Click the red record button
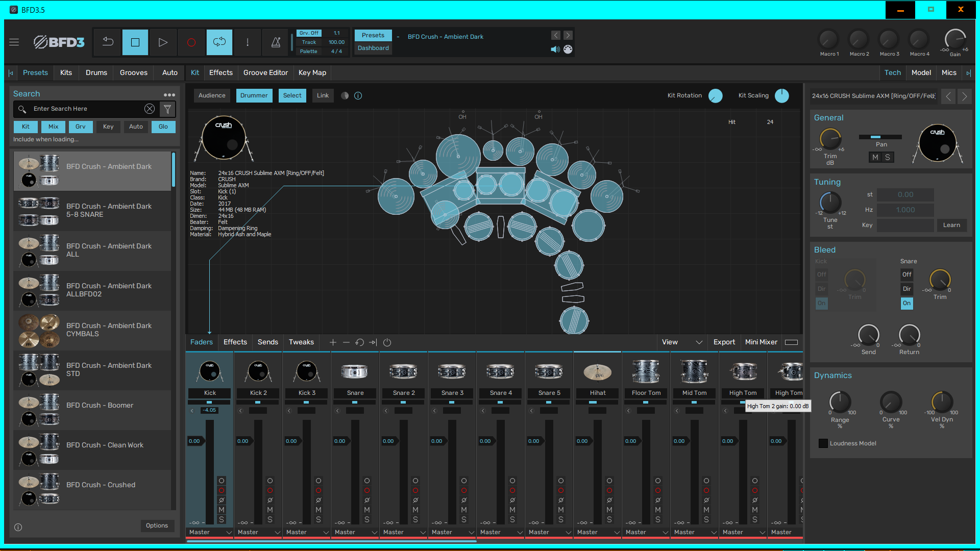This screenshot has height=551, width=980. 191,42
